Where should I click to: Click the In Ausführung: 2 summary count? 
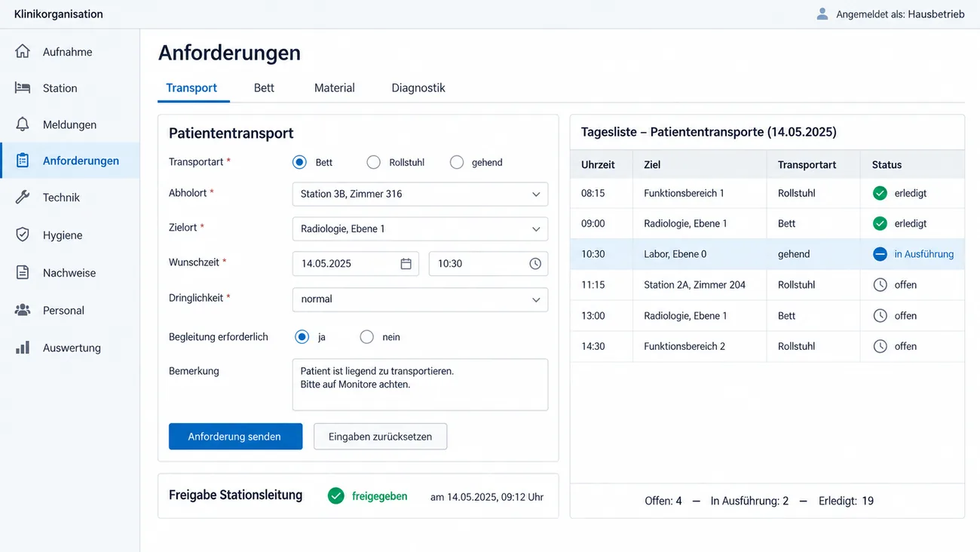coord(749,501)
